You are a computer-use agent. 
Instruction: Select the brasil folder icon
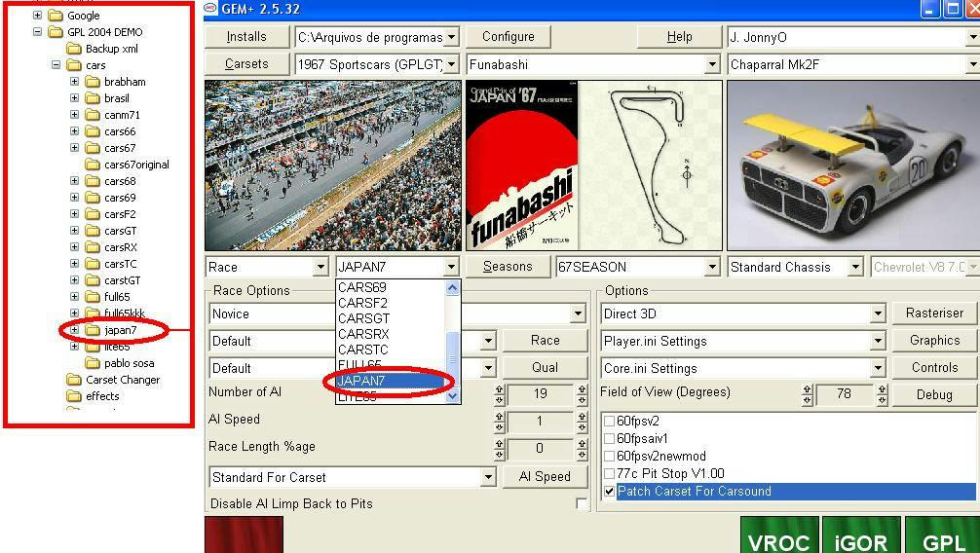pos(94,98)
